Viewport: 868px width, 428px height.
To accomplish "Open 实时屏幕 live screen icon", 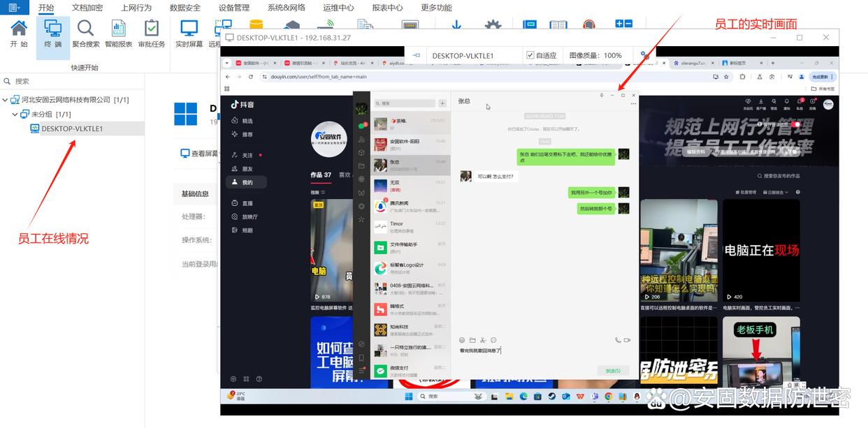I will 189,34.
